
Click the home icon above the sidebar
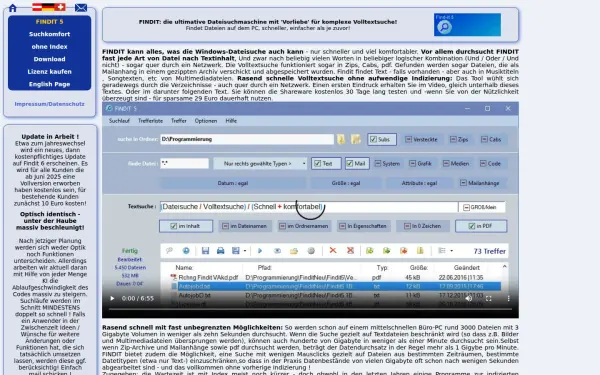click(x=13, y=8)
